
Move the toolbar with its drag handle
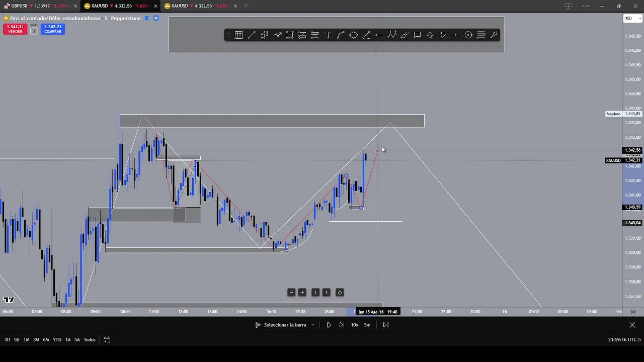click(228, 35)
